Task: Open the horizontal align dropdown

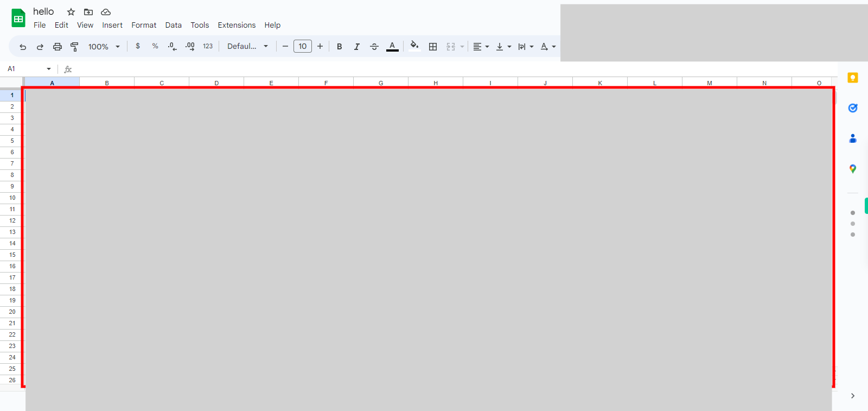Action: tap(481, 47)
